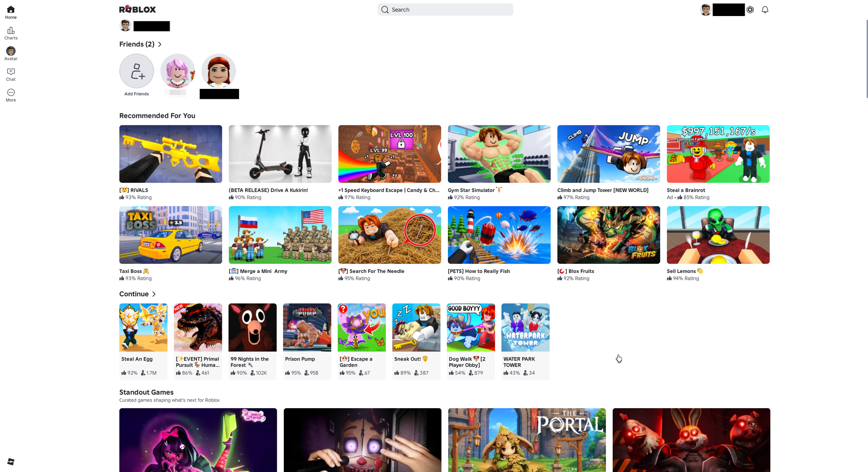Click the Roblox studio icon at bottom left
Viewport: 868px width, 472px height.
[x=11, y=462]
